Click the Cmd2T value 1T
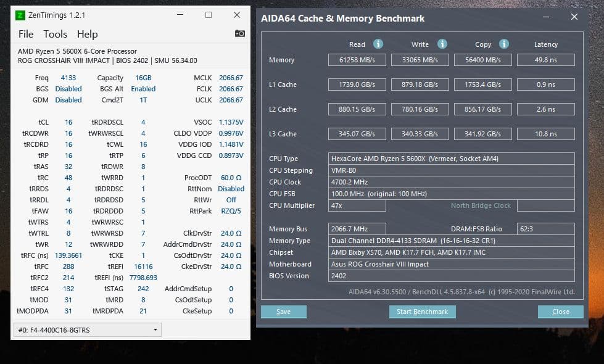The width and height of the screenshot is (604, 364). (143, 100)
